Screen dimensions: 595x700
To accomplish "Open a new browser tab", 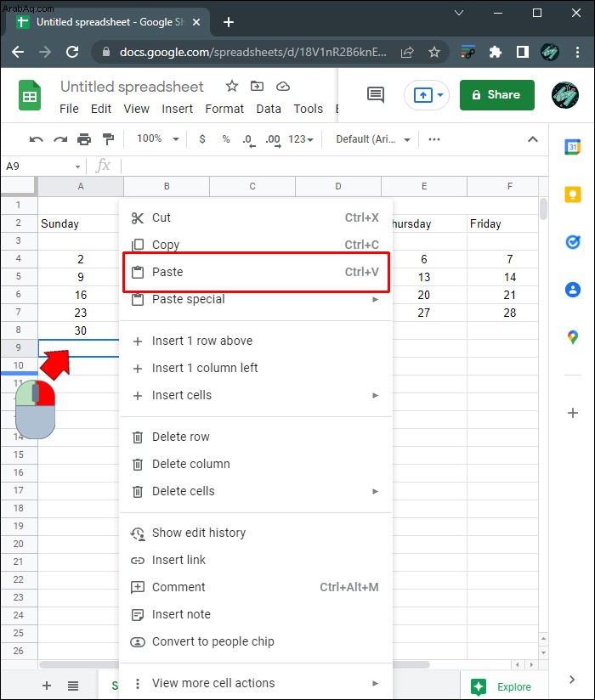I will (x=229, y=22).
